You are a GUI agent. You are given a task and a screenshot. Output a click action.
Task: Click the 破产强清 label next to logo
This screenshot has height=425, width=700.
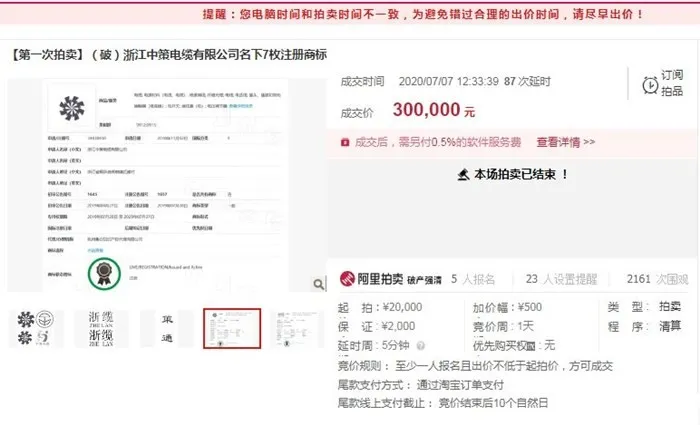click(x=424, y=280)
